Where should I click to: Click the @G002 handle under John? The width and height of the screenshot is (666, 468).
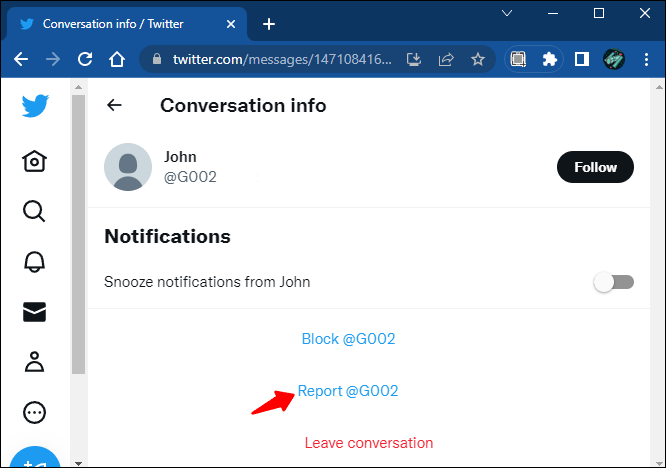click(190, 177)
